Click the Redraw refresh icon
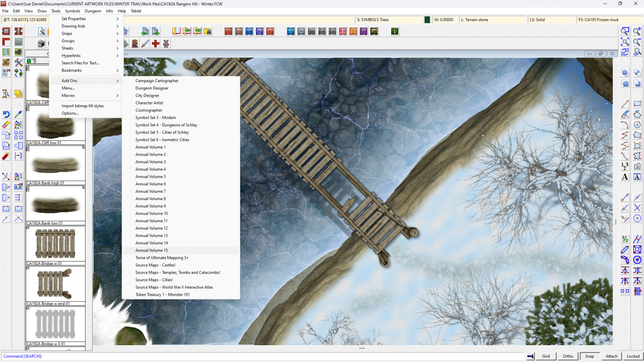 pos(625,52)
